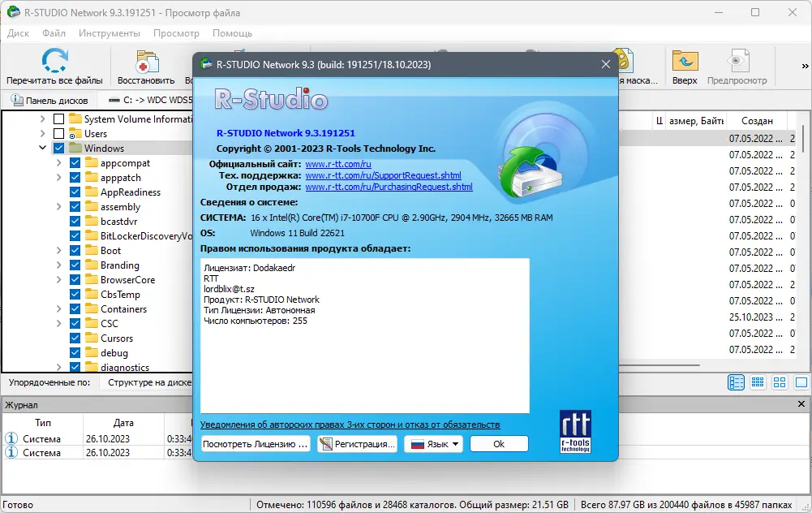Viewport: 812px width, 513px height.
Task: Uncheck the CbsTemp checkbox
Action: (x=75, y=295)
